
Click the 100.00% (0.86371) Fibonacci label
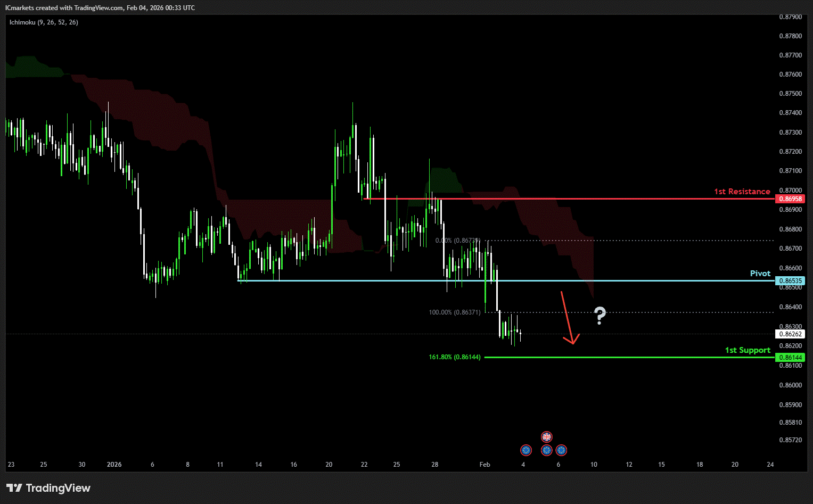tap(454, 312)
